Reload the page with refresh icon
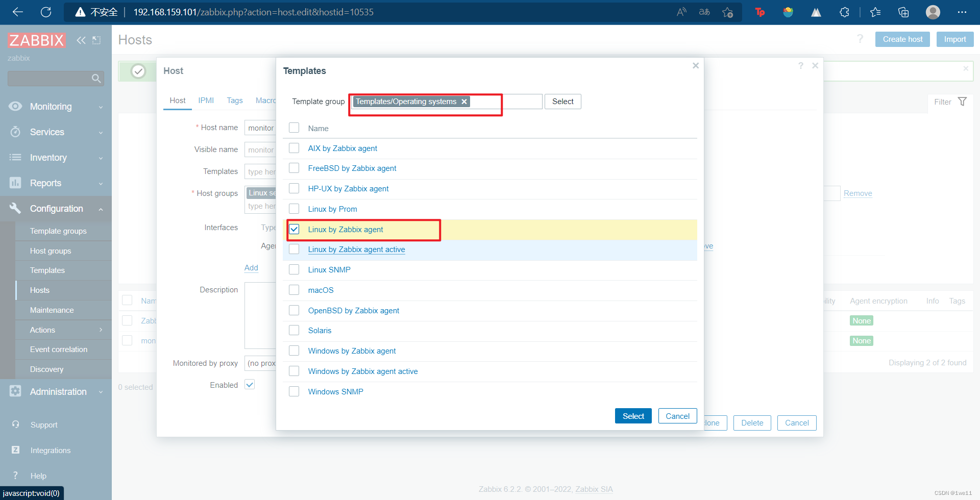The image size is (980, 500). (46, 12)
